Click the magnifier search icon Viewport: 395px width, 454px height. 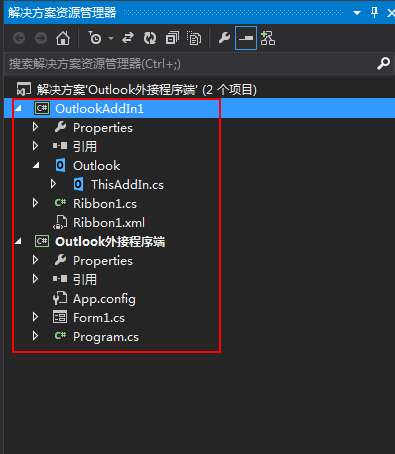click(383, 63)
